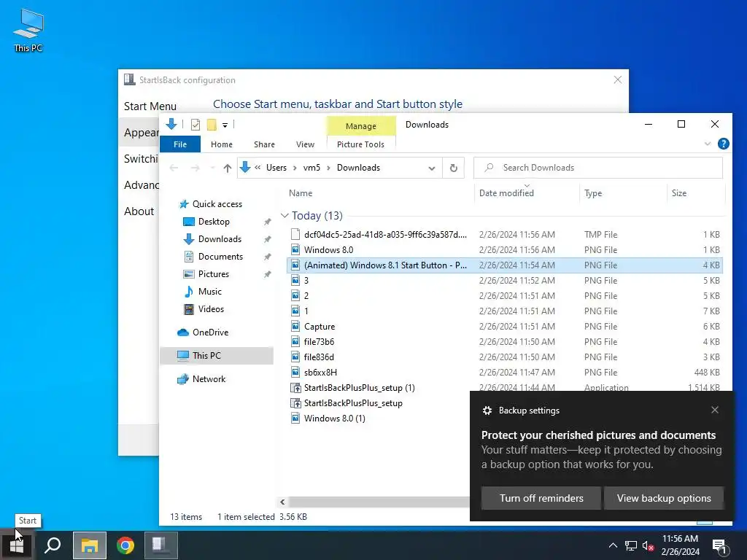Open recent locations dropdown arrow
The height and width of the screenshot is (560, 747).
[212, 168]
